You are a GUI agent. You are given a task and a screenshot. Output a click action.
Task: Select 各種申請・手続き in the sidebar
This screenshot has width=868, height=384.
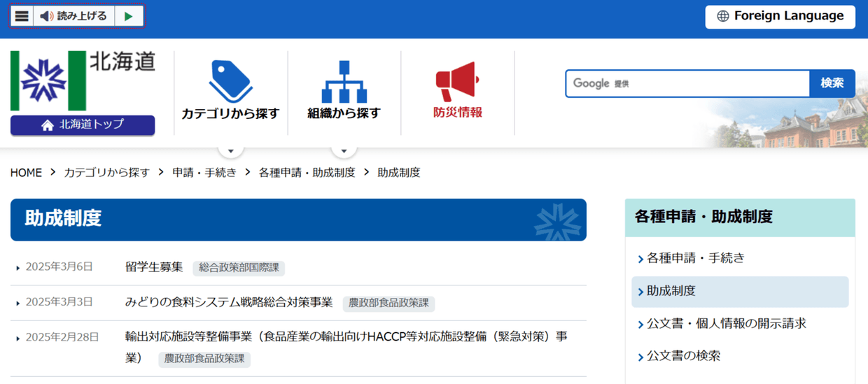(x=695, y=258)
